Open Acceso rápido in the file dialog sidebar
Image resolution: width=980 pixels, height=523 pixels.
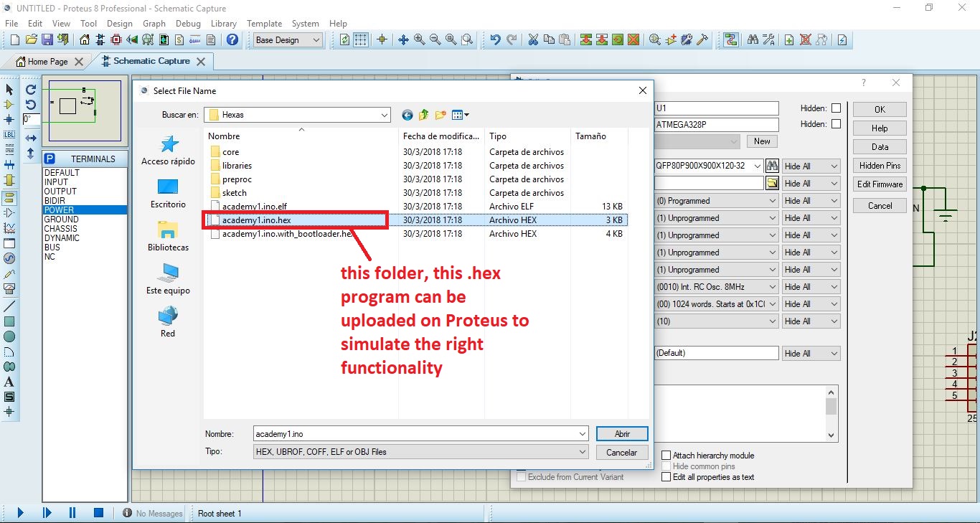pos(168,150)
